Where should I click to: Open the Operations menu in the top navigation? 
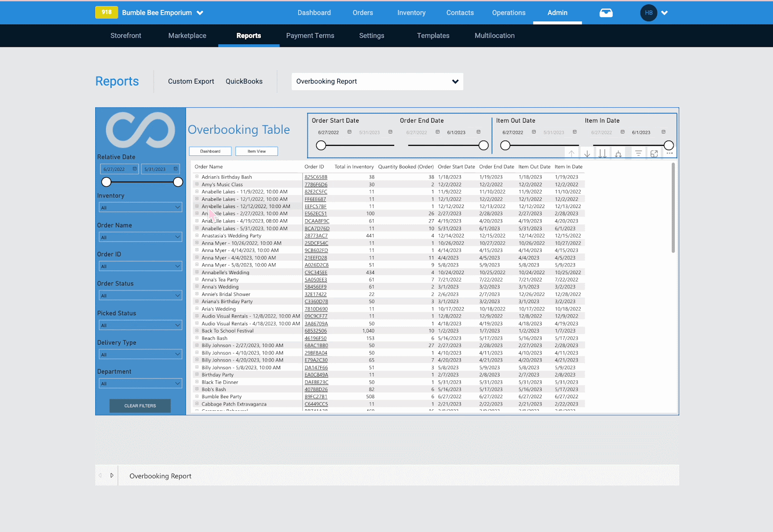coord(508,13)
